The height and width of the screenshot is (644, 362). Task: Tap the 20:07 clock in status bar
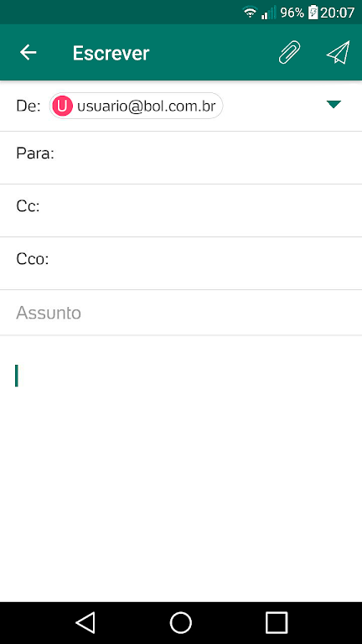pyautogui.click(x=337, y=13)
